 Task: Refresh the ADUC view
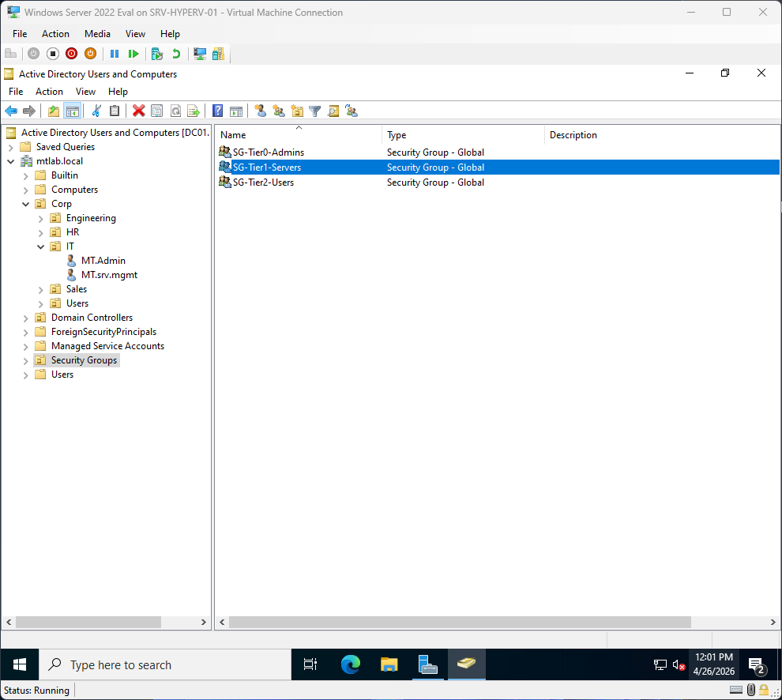pos(175,111)
